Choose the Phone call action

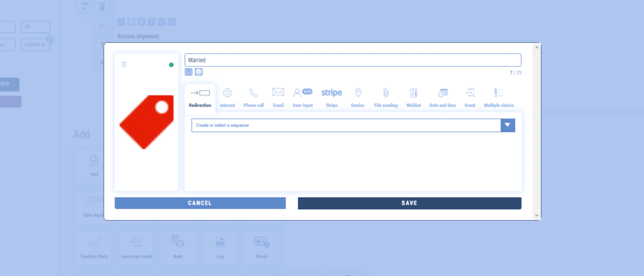pos(253,96)
